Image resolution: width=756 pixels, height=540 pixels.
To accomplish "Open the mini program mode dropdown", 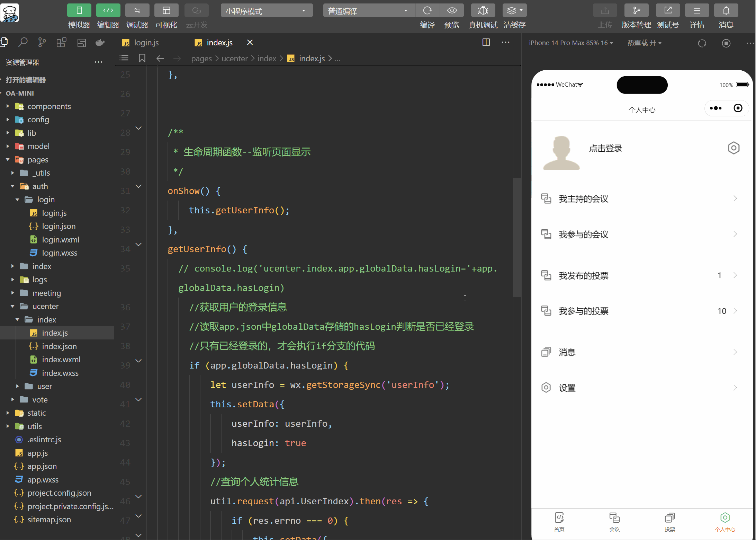I will [x=266, y=11].
